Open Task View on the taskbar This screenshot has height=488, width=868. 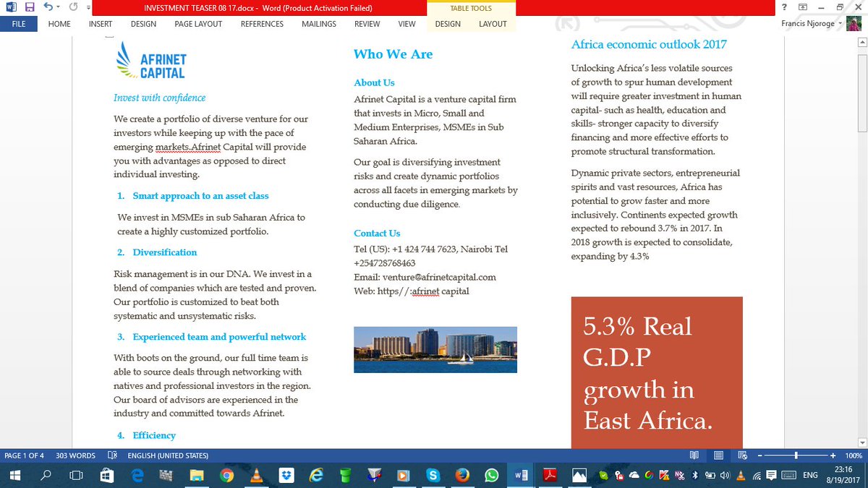click(x=76, y=475)
